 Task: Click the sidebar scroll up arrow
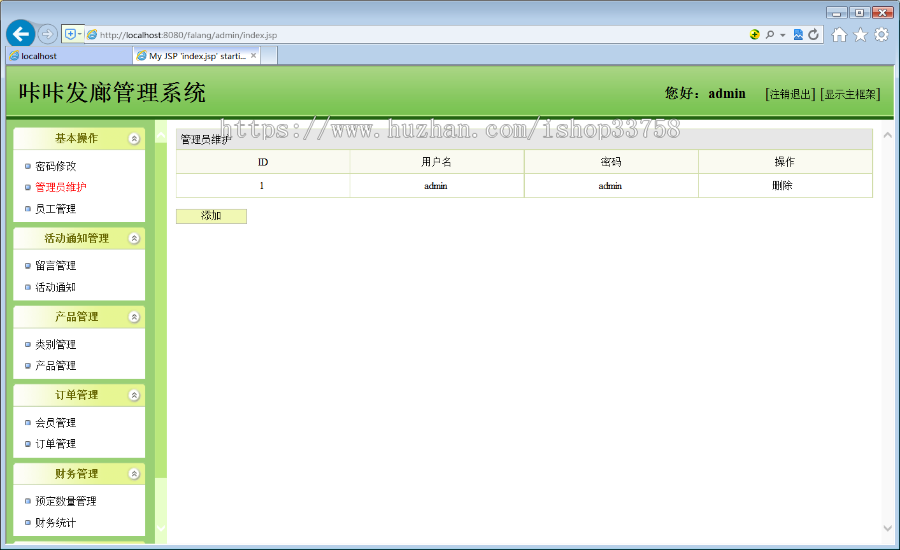coord(161,135)
